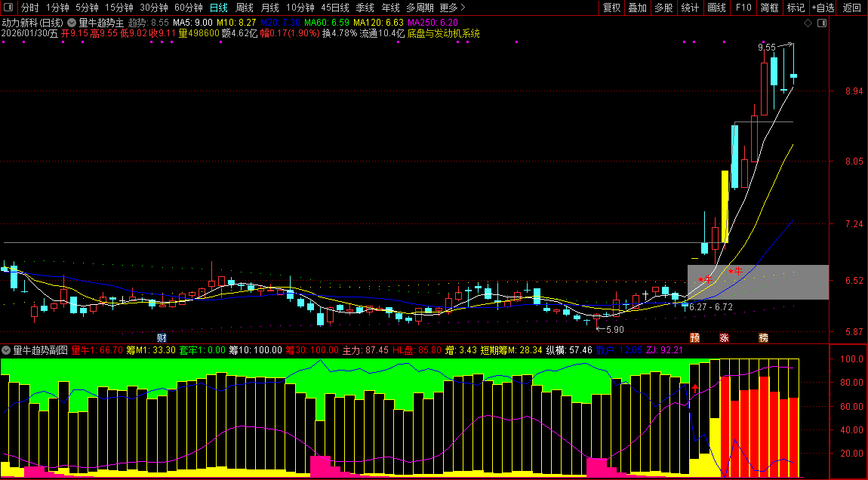Click the date 2026/01/30/五
Viewport: 868px width, 480px height.
pyautogui.click(x=30, y=33)
